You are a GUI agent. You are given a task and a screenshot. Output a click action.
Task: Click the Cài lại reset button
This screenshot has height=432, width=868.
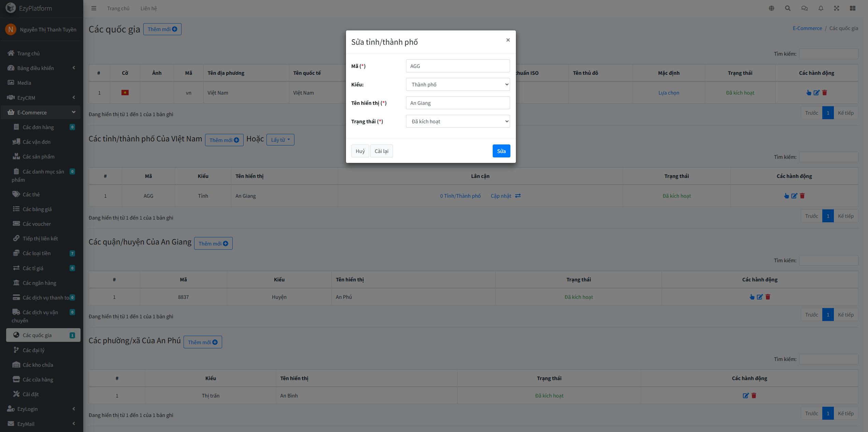pos(381,151)
